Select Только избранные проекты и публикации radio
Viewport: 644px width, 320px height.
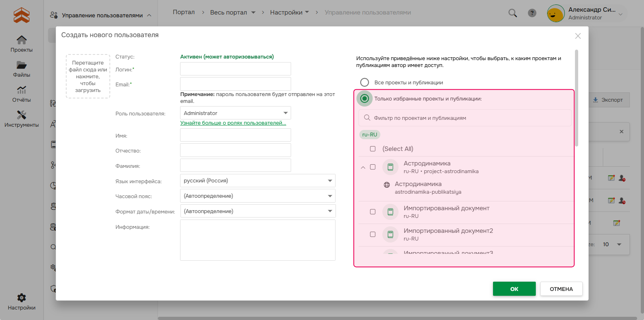(x=365, y=98)
